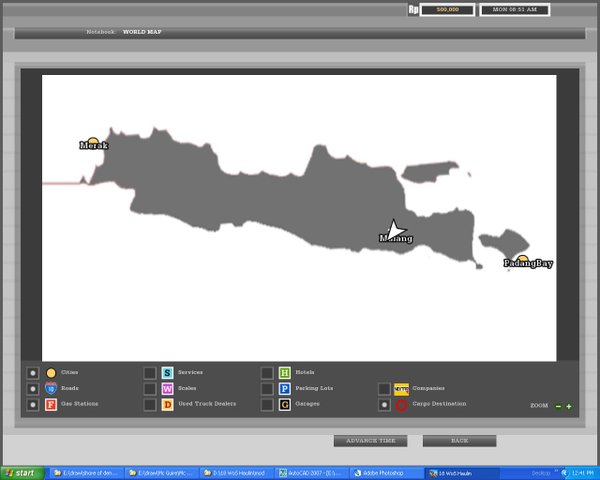Open the Windows Start menu

click(22, 473)
